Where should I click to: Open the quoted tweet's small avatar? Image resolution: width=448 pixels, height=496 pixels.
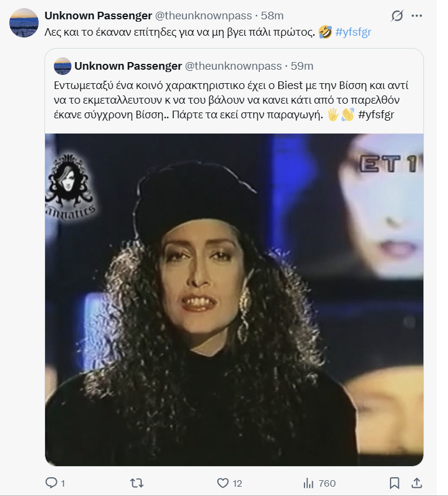coord(63,66)
